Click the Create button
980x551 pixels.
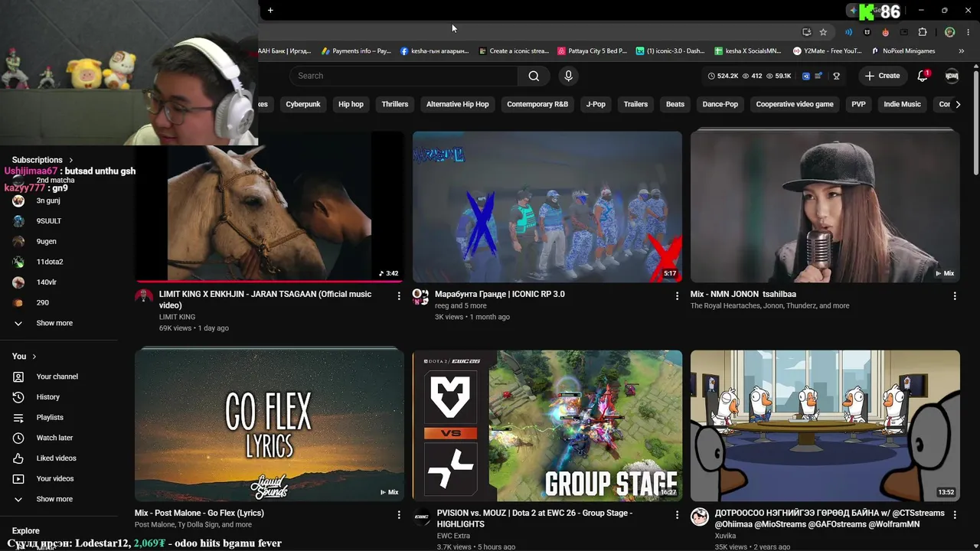click(882, 76)
